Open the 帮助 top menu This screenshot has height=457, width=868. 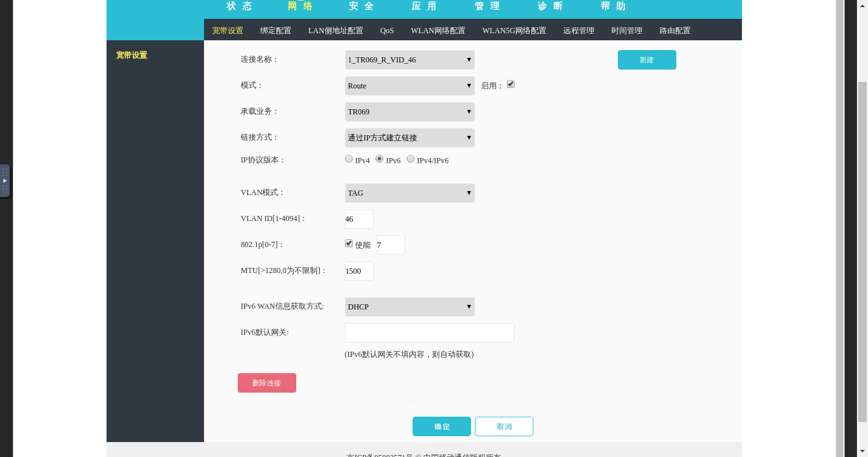613,7
